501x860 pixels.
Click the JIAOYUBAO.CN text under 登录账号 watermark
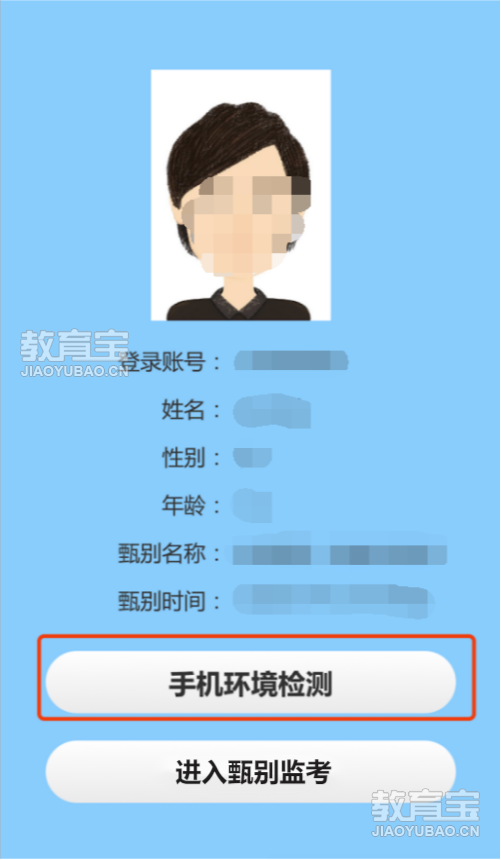click(75, 371)
